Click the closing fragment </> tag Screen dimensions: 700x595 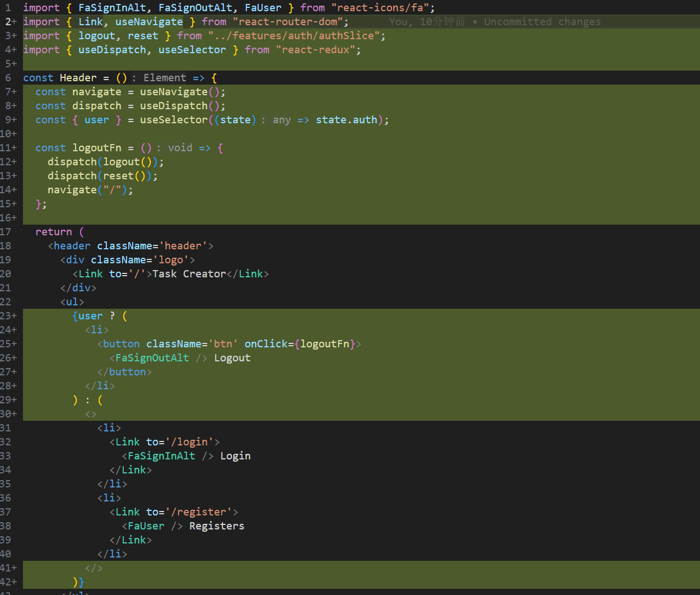[x=94, y=568]
